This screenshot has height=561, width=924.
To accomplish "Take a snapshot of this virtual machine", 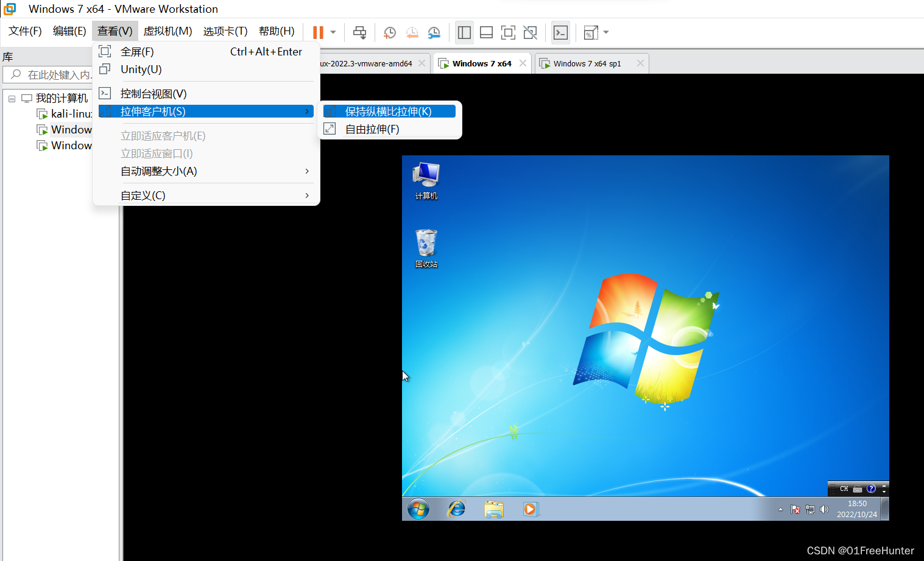I will [389, 32].
